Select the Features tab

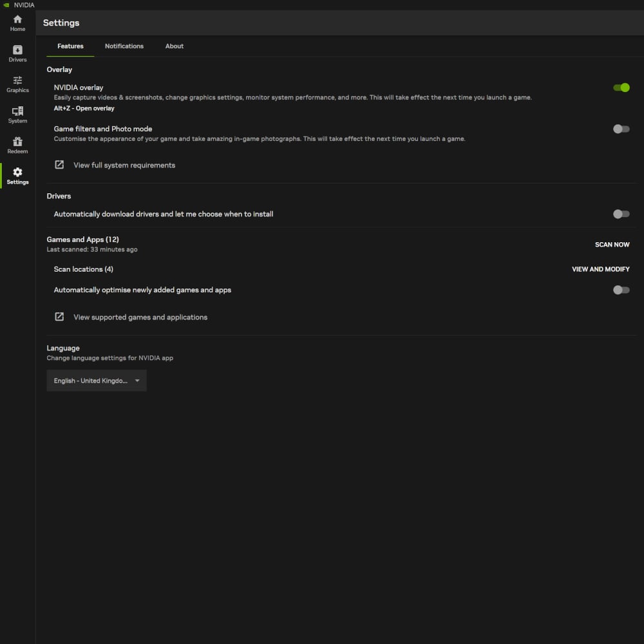point(70,46)
